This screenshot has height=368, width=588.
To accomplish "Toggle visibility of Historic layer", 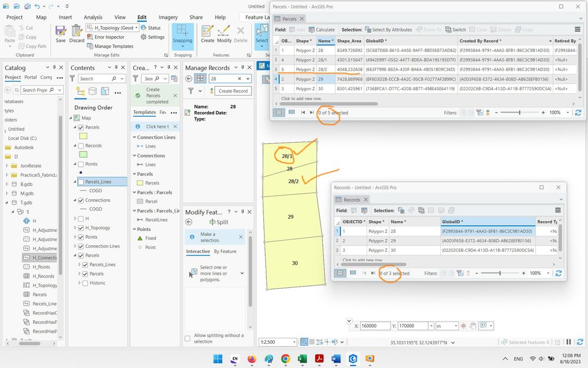I will pos(85,282).
